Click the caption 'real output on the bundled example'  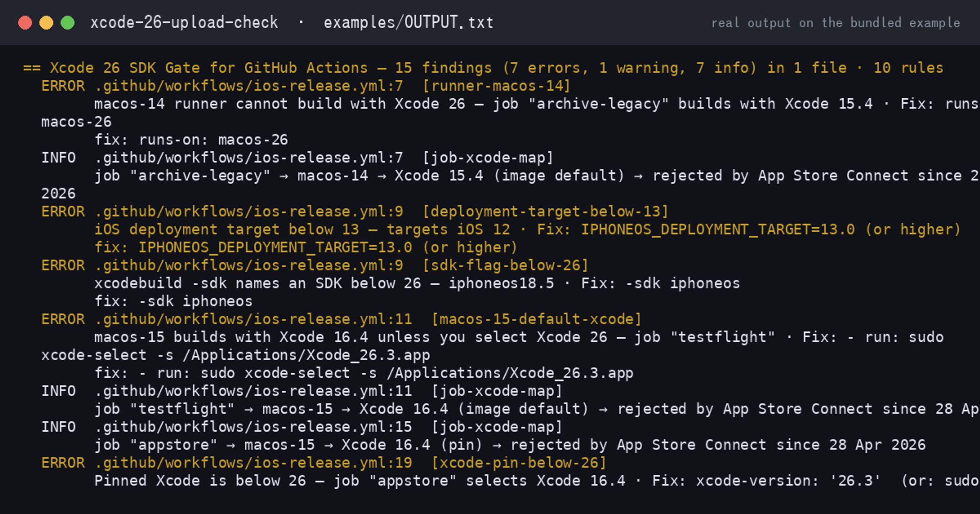click(836, 23)
